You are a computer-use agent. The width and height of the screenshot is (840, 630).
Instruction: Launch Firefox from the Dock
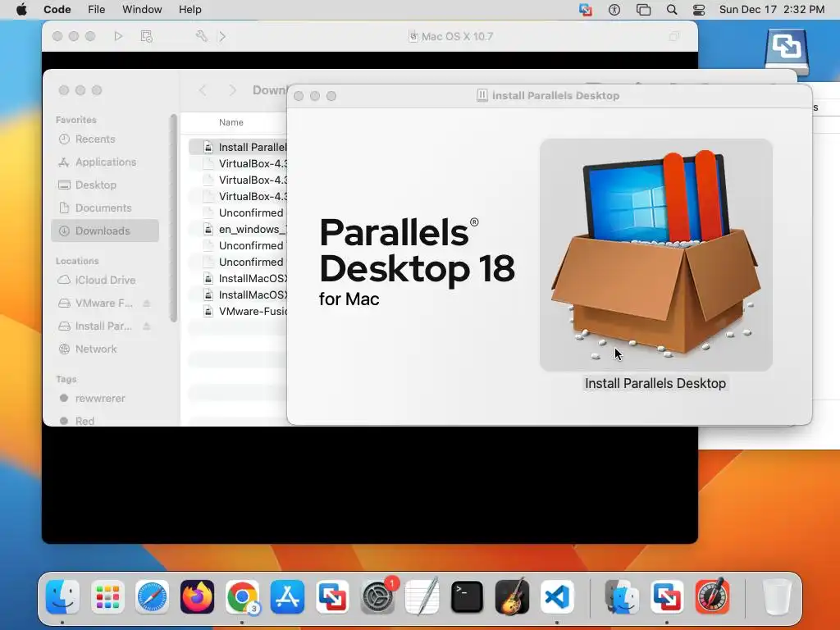tap(197, 596)
